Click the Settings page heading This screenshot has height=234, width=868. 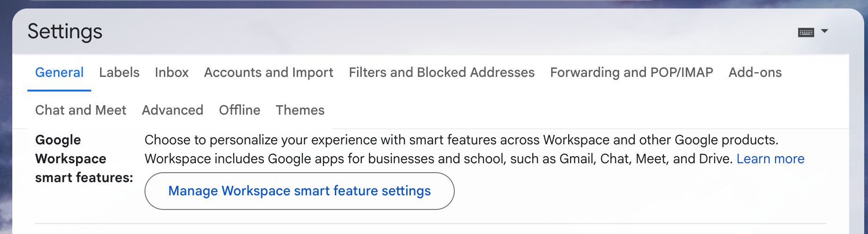[65, 32]
